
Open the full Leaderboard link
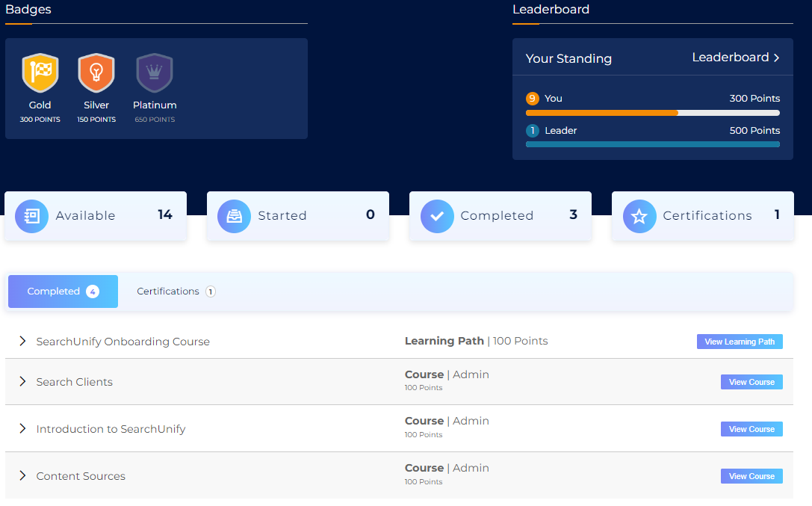point(735,58)
